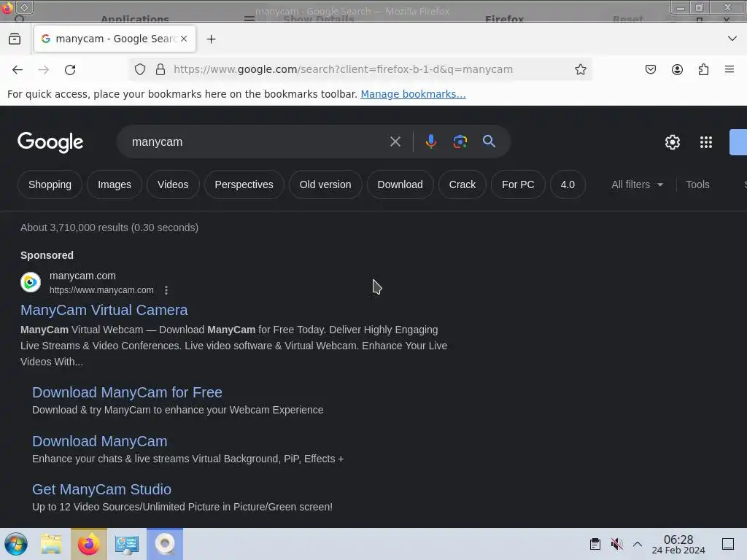Start voice search with the microphone icon
This screenshot has width=747, height=560.
point(430,141)
